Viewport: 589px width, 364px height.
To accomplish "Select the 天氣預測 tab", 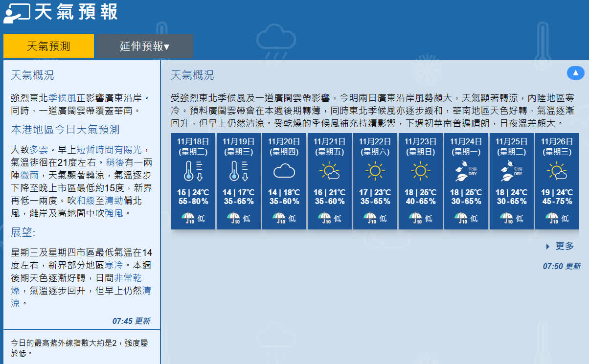I will 48,46.
